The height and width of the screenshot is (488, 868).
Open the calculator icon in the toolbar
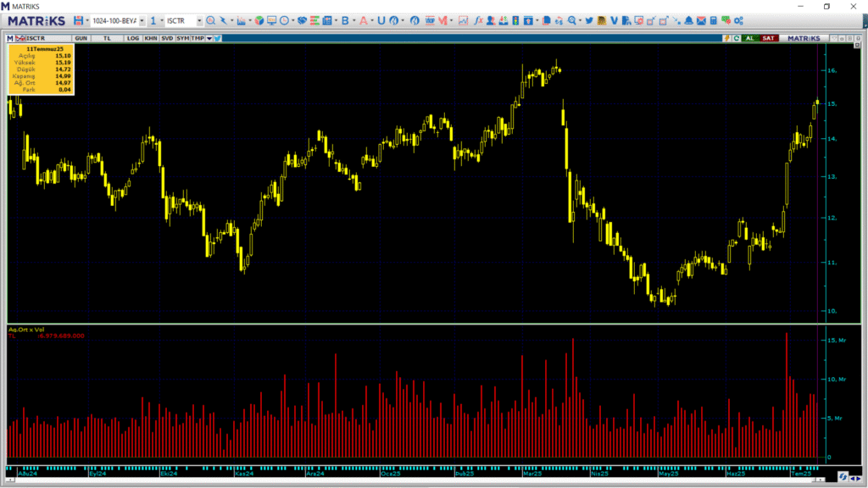[713, 20]
